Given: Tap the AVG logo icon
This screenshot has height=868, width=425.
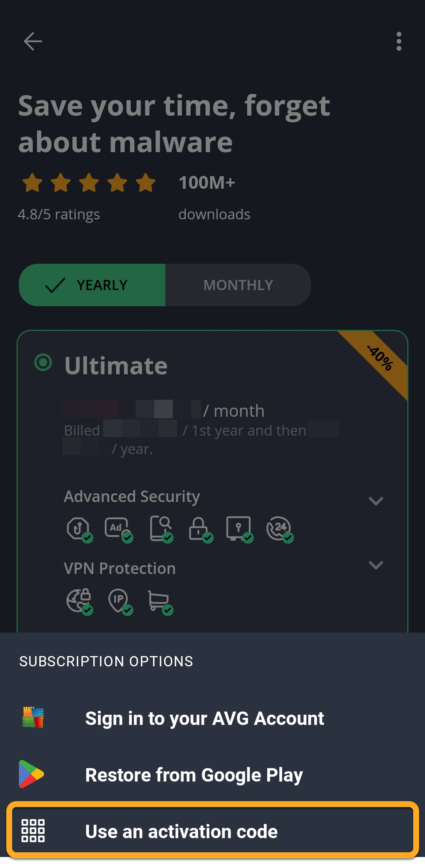Looking at the screenshot, I should [x=33, y=718].
